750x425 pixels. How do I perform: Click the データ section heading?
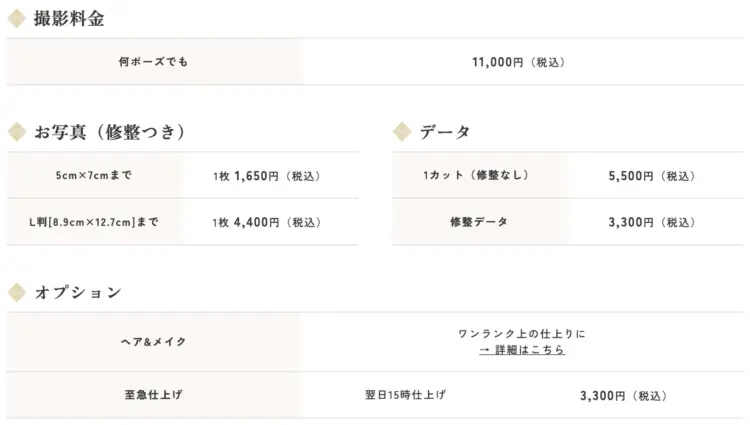click(445, 132)
